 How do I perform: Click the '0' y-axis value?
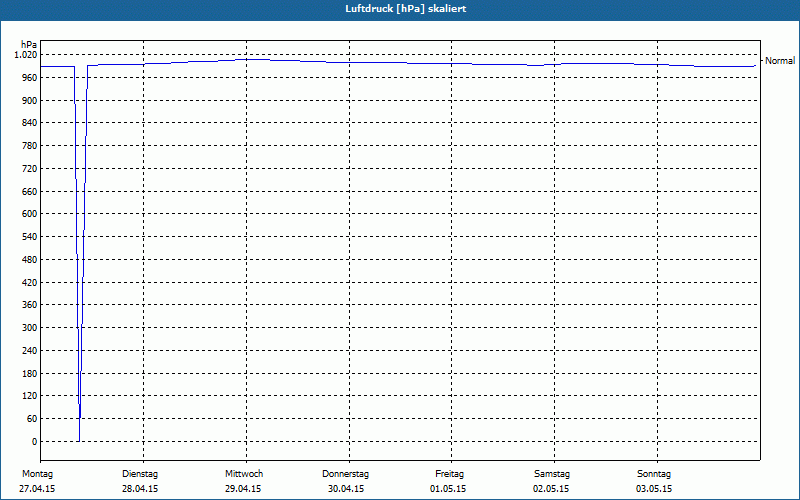[x=35, y=442]
